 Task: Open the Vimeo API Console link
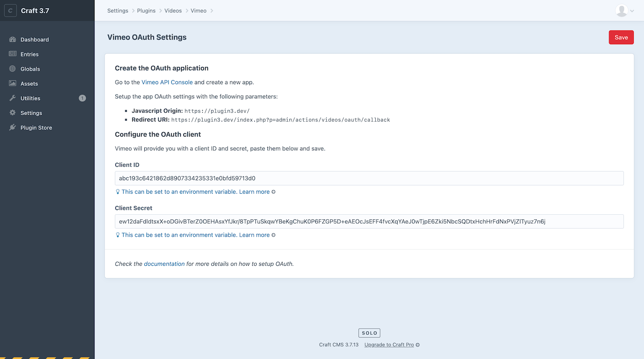(167, 82)
